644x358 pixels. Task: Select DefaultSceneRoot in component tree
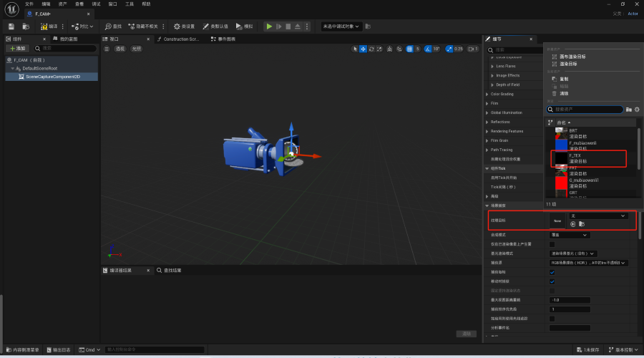(39, 68)
